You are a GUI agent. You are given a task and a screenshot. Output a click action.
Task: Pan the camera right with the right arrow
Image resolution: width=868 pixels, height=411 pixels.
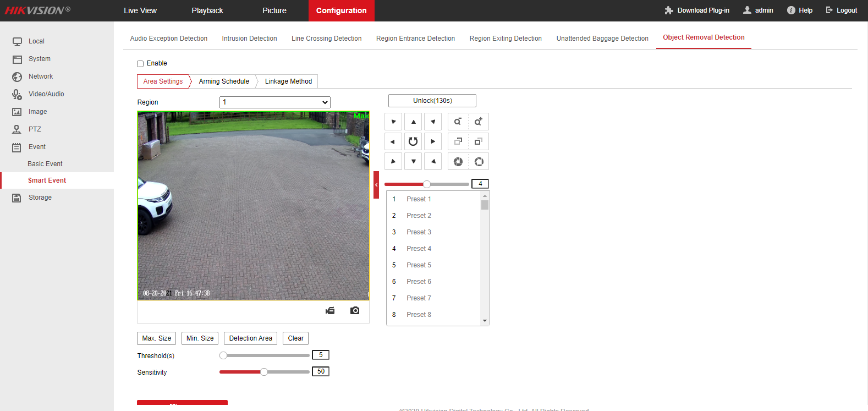(433, 141)
